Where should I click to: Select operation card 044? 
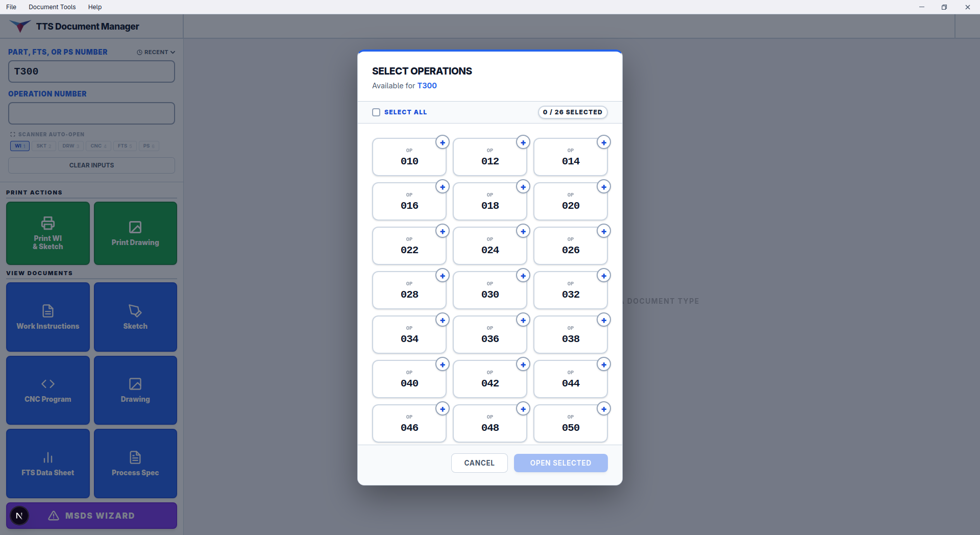(x=571, y=379)
